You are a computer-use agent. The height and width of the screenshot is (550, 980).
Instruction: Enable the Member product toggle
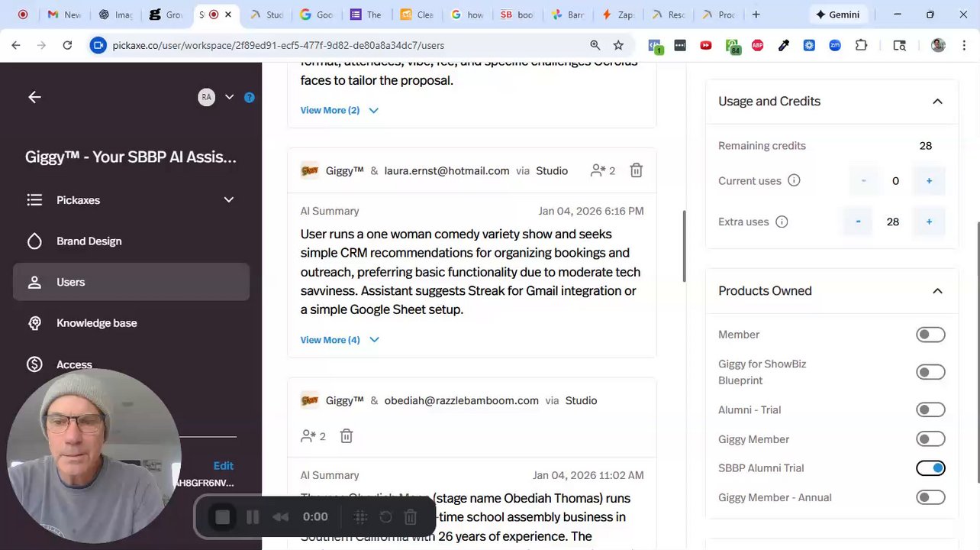pyautogui.click(x=930, y=335)
